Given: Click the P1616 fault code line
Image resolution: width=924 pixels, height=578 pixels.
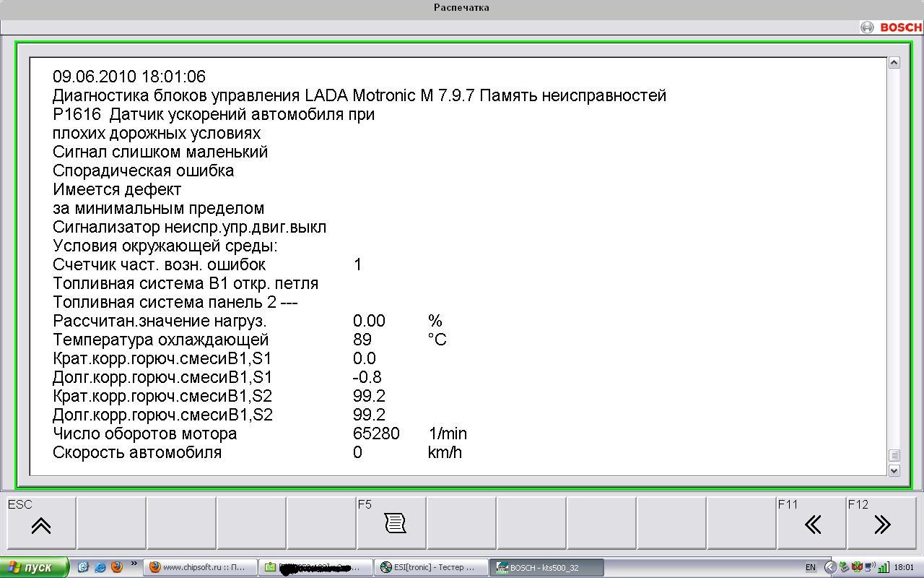Looking at the screenshot, I should (x=214, y=114).
